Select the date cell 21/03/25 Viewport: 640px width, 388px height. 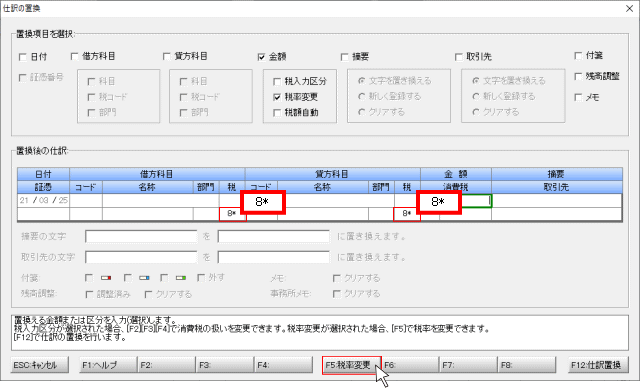click(x=44, y=201)
